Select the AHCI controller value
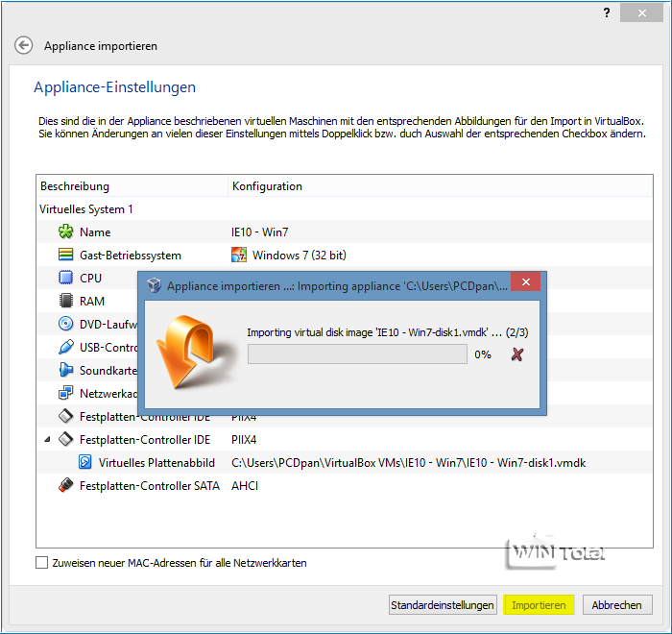 [245, 485]
